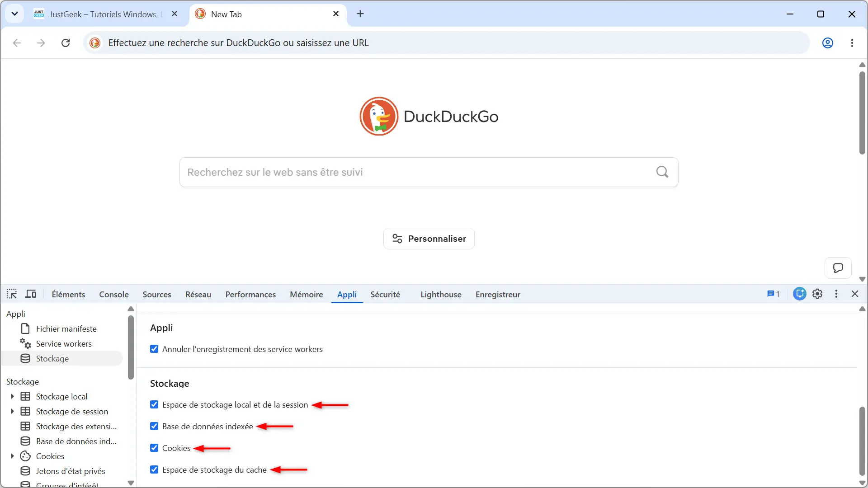Screen dimensions: 868x488
Task: Uncheck Annuler l'enregistrement des service workers
Action: pyautogui.click(x=154, y=349)
